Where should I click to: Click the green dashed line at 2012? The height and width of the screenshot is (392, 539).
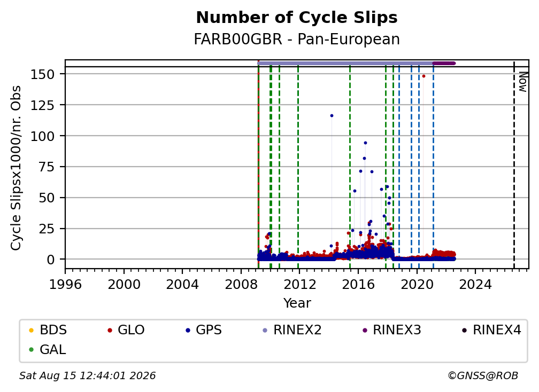[298, 167]
